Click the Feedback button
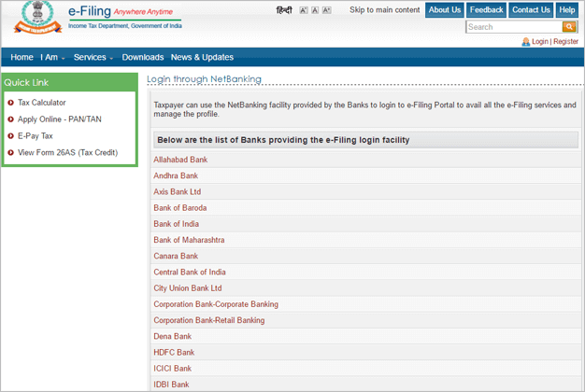The height and width of the screenshot is (392, 585). coord(486,10)
